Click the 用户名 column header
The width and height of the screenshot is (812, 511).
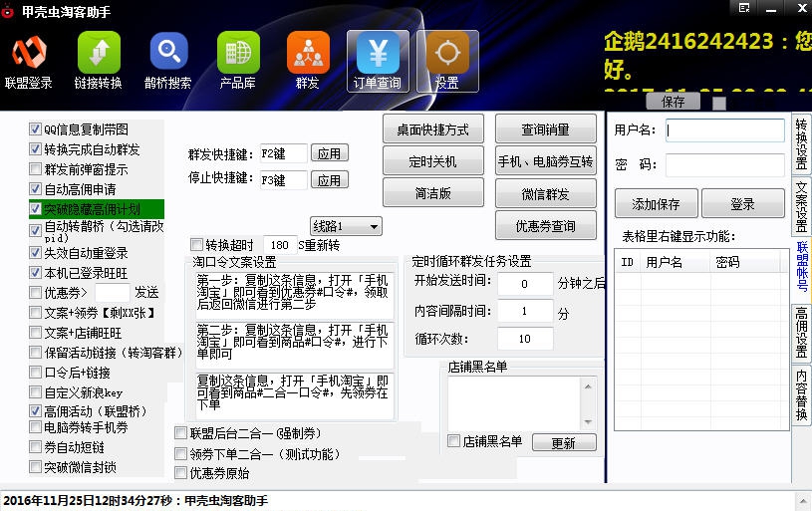[x=675, y=262]
